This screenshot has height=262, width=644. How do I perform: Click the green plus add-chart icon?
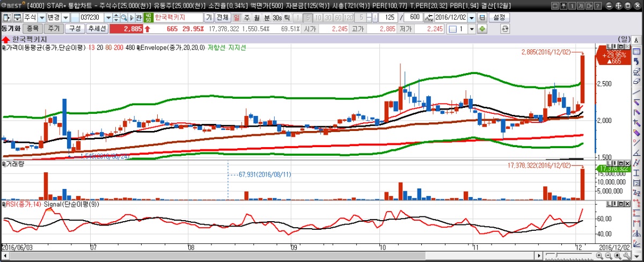coord(482,28)
